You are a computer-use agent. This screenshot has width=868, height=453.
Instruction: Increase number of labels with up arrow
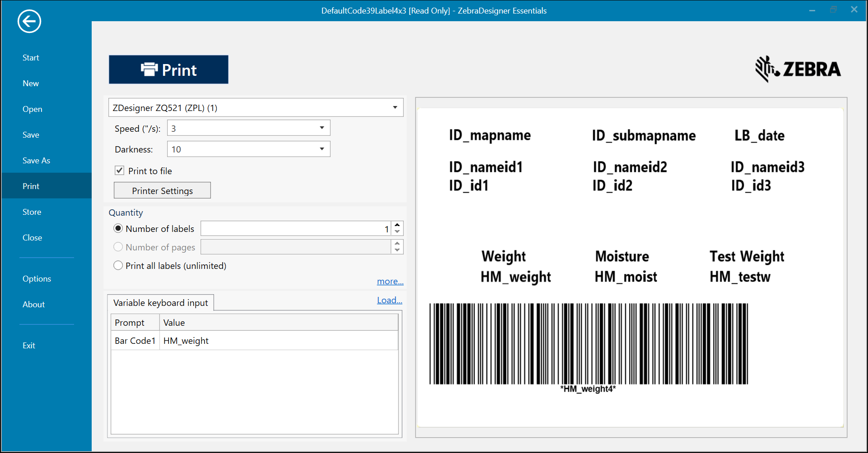(x=397, y=225)
